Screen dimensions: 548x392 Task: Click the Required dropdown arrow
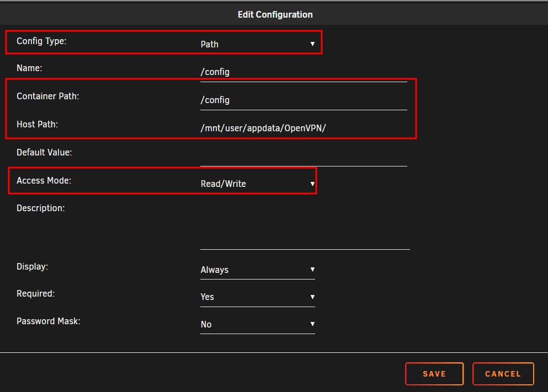(x=312, y=297)
